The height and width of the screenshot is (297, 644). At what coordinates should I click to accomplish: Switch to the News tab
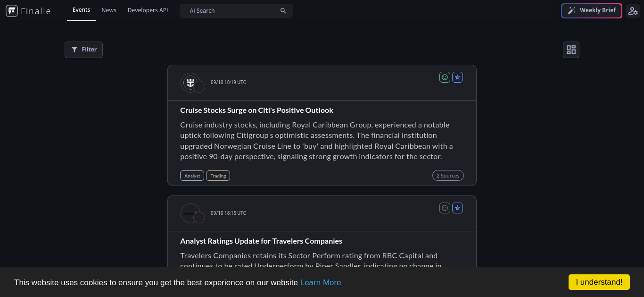click(x=109, y=10)
